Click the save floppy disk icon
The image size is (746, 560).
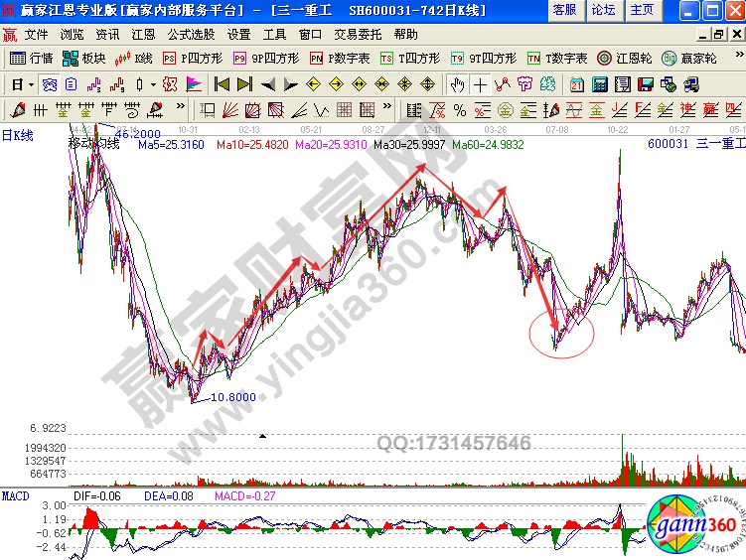pyautogui.click(x=646, y=84)
